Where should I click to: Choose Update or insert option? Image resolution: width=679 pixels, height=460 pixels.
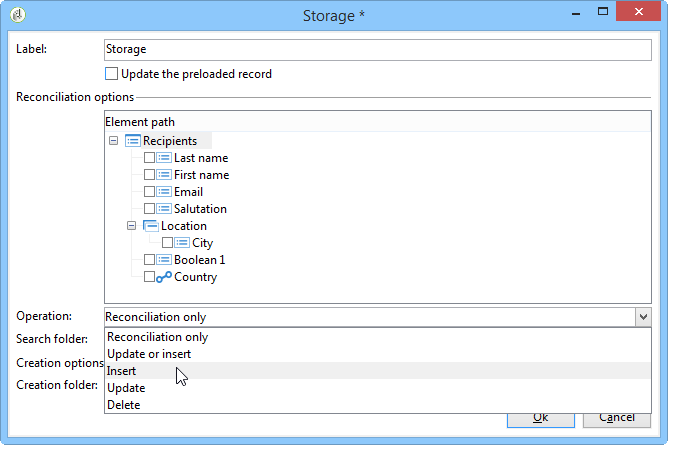[x=149, y=354]
